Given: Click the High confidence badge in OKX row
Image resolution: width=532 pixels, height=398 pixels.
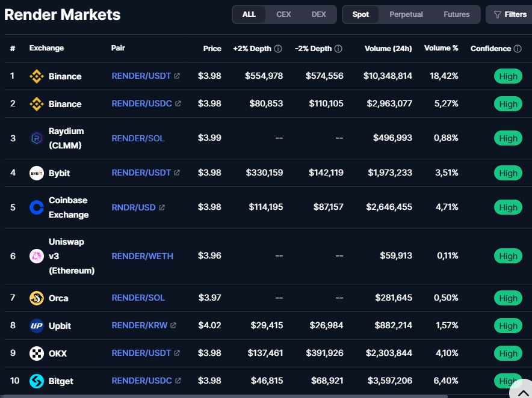Looking at the screenshot, I should [508, 354].
